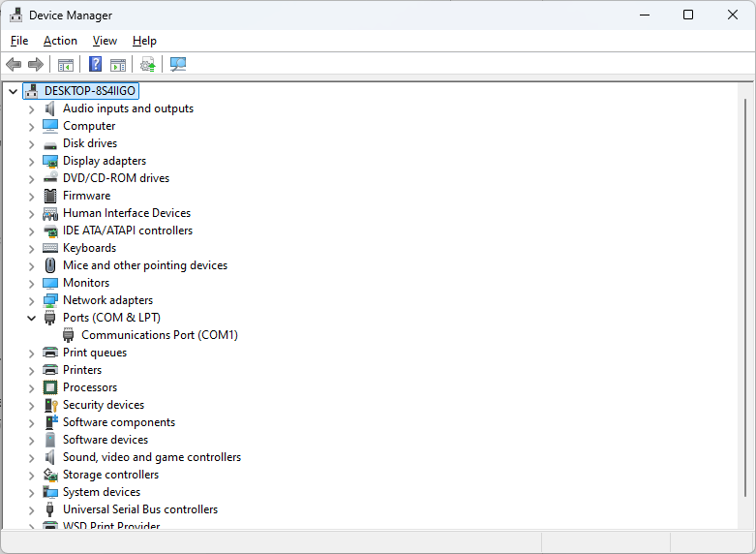Click the Communications Port (COM1) icon
The width and height of the screenshot is (756, 554).
(69, 335)
